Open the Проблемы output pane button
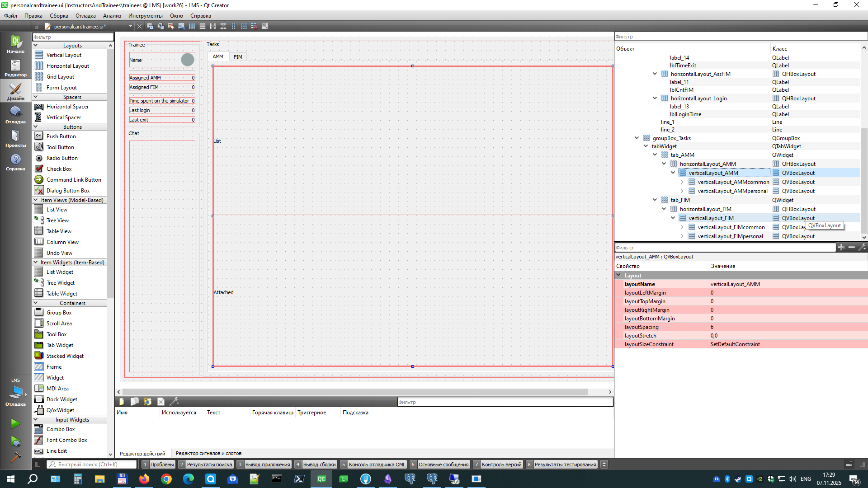The image size is (868, 488). tap(158, 465)
